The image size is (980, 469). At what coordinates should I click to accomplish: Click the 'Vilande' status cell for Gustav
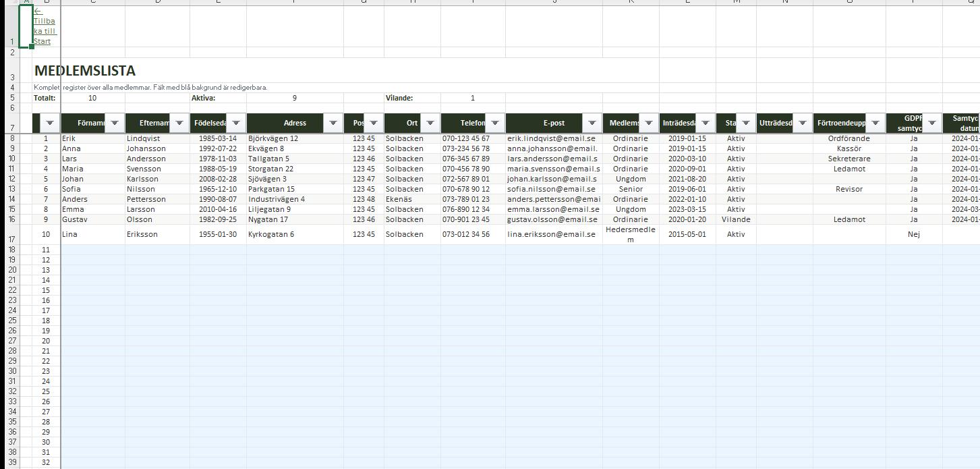pyautogui.click(x=735, y=219)
